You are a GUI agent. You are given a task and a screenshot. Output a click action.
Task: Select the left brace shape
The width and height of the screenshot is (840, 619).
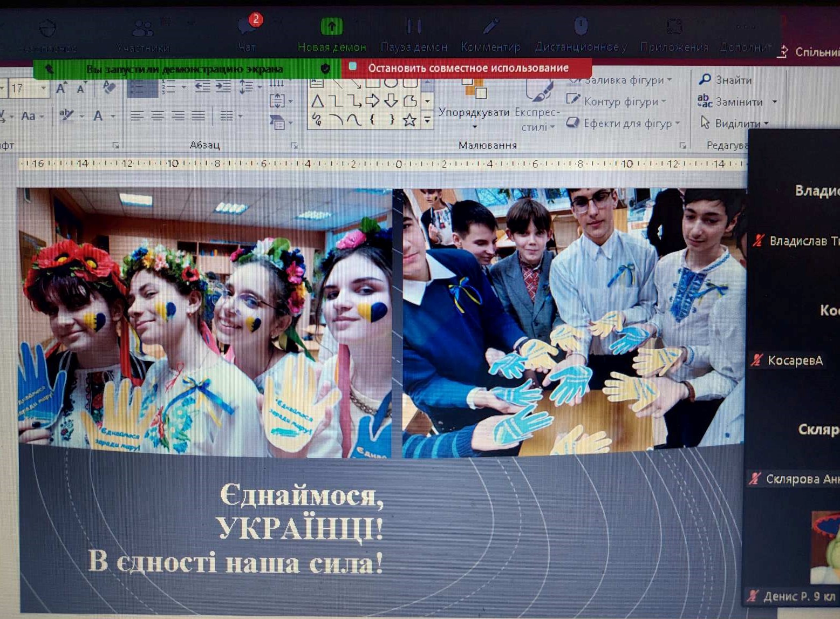pyautogui.click(x=373, y=120)
